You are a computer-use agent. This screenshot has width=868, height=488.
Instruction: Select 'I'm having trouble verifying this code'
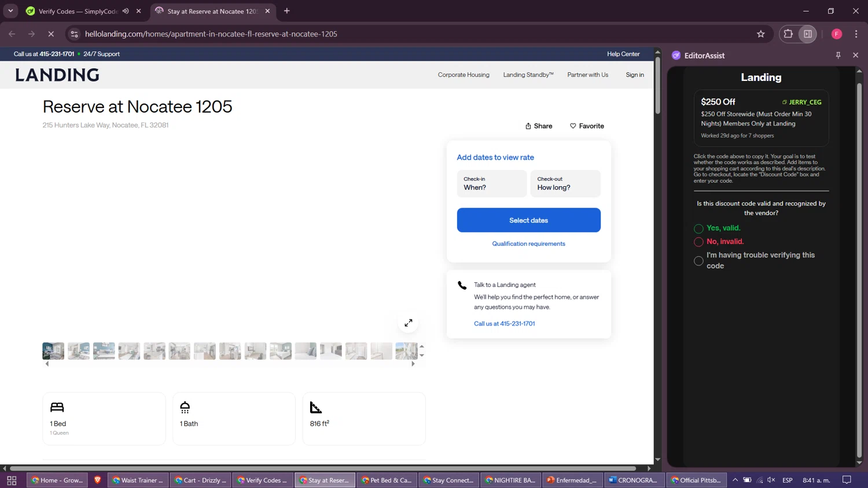(698, 261)
